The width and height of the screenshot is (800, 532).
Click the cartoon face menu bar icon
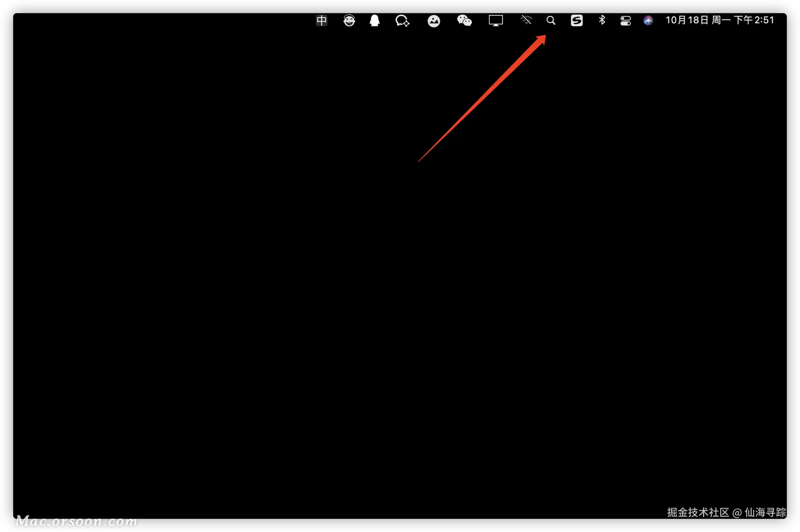coord(349,20)
